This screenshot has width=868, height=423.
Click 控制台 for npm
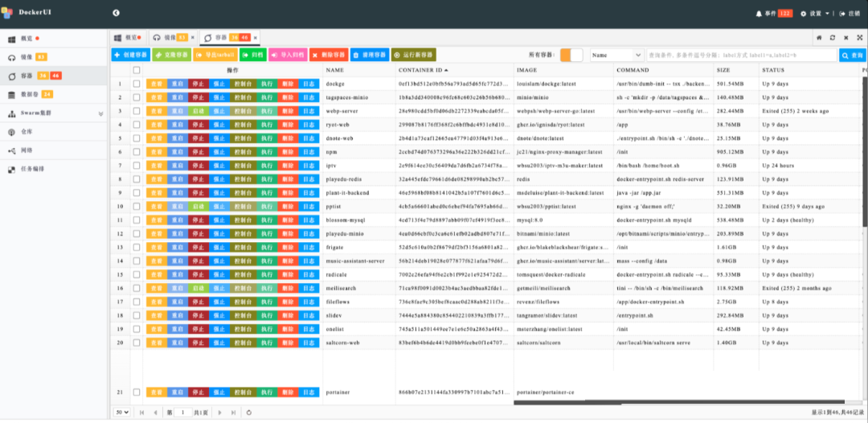click(x=243, y=152)
